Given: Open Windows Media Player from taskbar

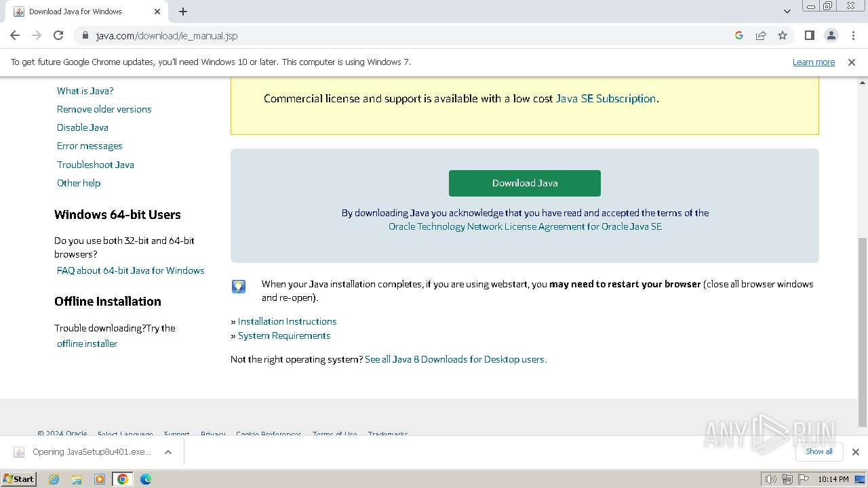Looking at the screenshot, I should click(100, 479).
